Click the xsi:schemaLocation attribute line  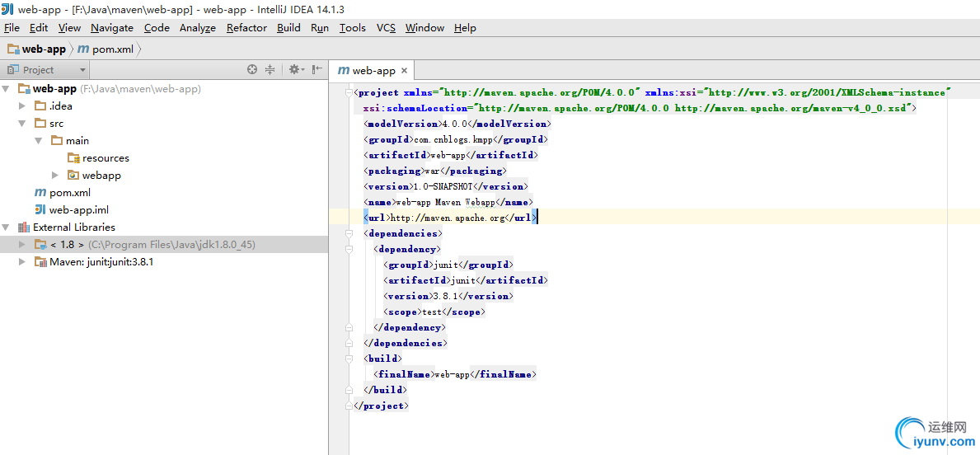point(640,108)
